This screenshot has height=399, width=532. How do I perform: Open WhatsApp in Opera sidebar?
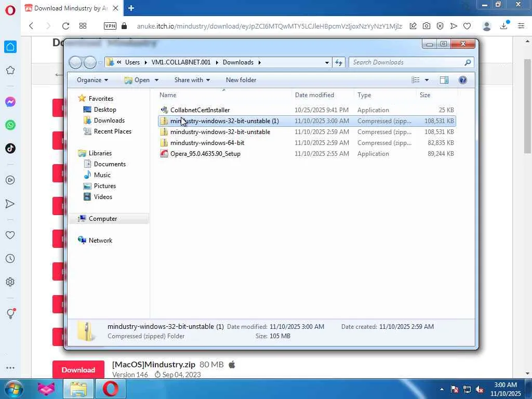[10, 125]
